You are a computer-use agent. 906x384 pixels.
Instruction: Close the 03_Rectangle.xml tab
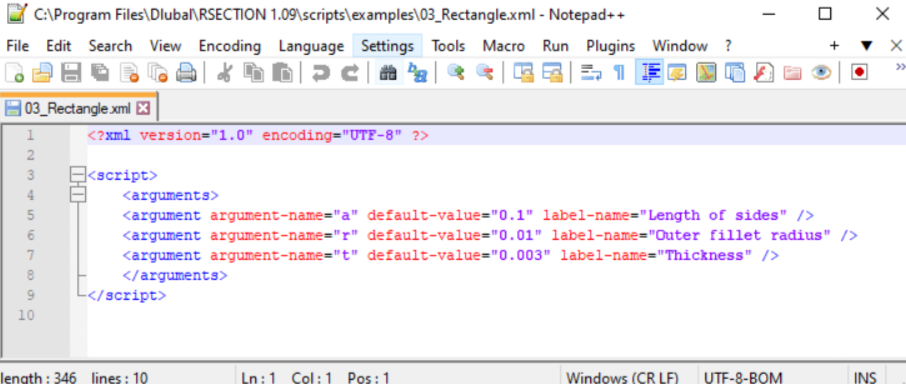pos(143,108)
